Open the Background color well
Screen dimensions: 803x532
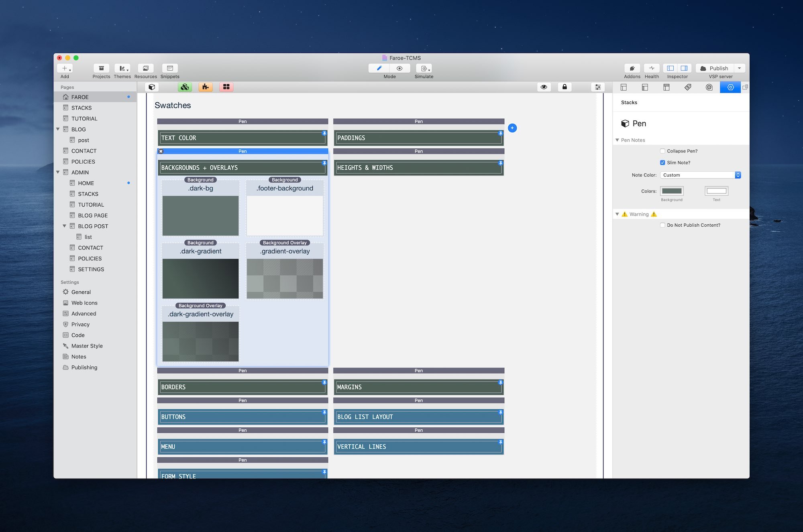(672, 191)
